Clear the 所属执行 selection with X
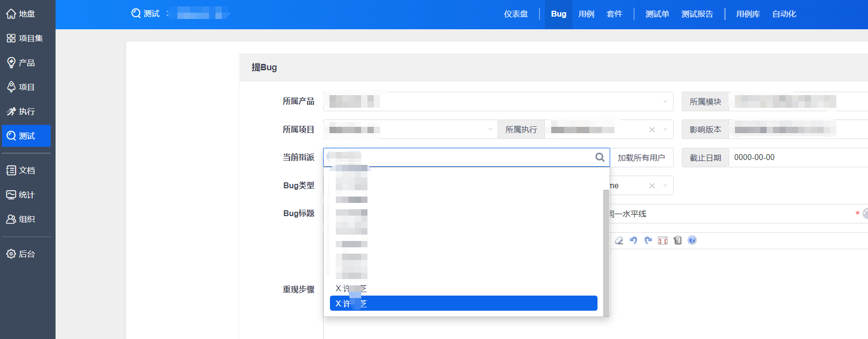868x339 pixels. 652,130
